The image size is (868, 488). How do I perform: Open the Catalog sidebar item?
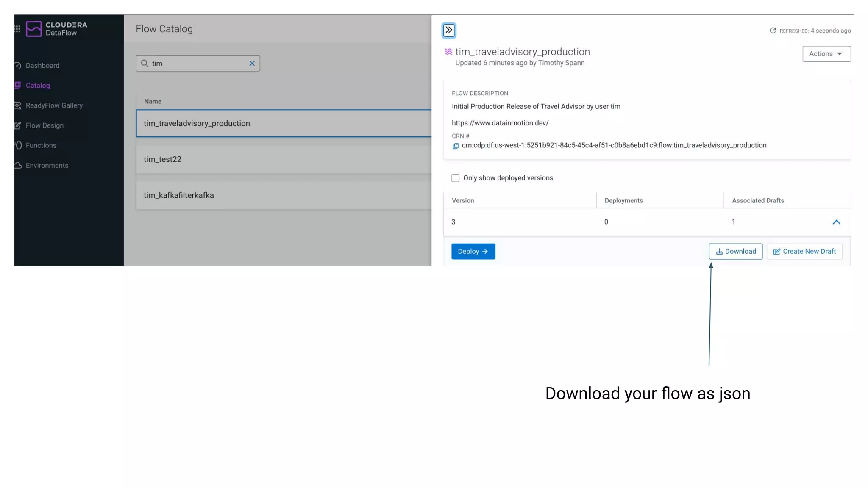[38, 85]
